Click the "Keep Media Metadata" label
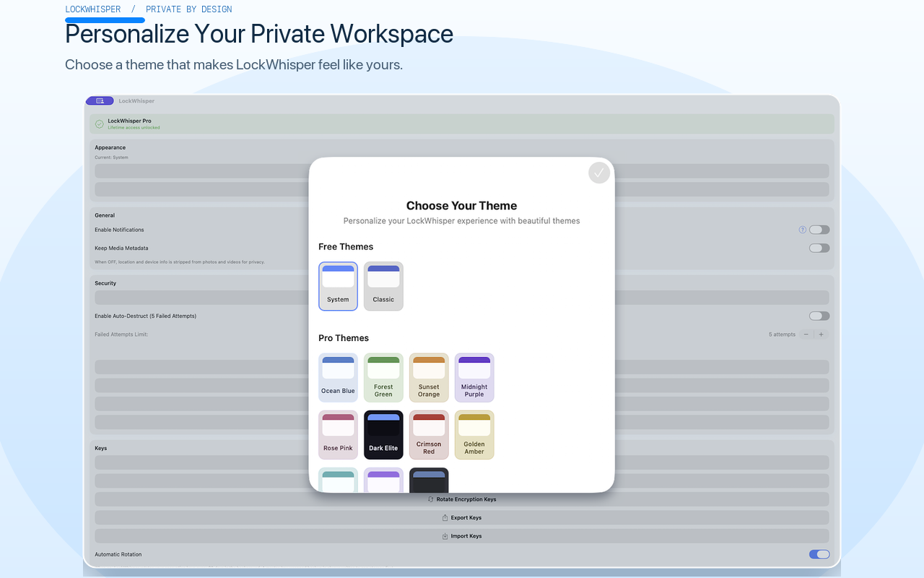 pyautogui.click(x=121, y=248)
